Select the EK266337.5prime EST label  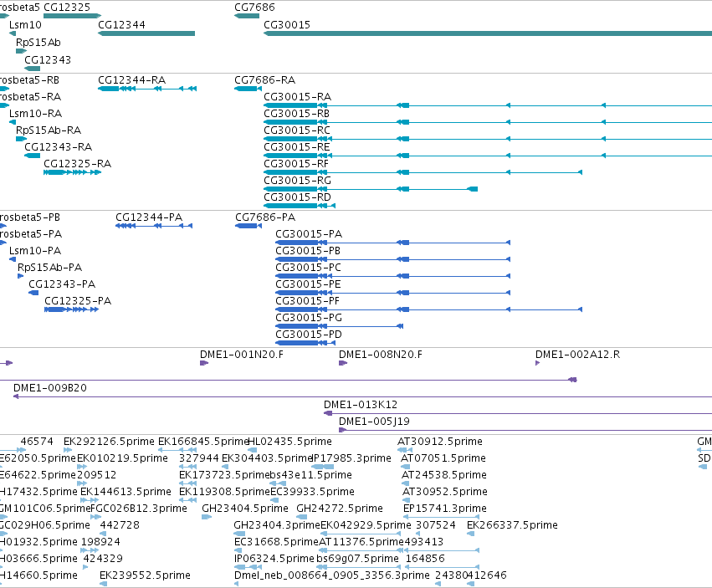512,525
